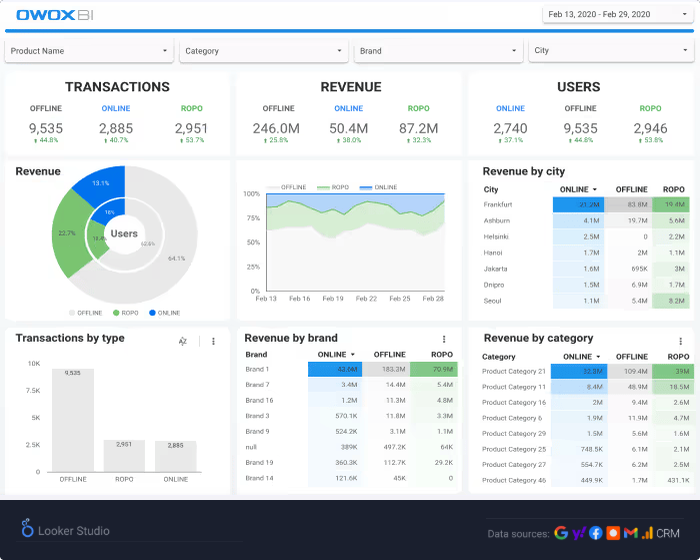Open the Brand filter dropdown
The width and height of the screenshot is (700, 560).
[438, 51]
